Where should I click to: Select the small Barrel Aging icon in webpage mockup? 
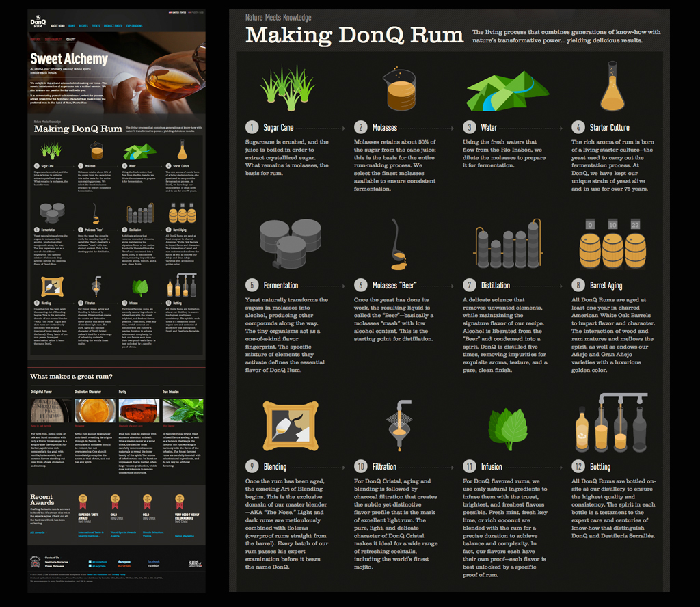click(x=182, y=213)
